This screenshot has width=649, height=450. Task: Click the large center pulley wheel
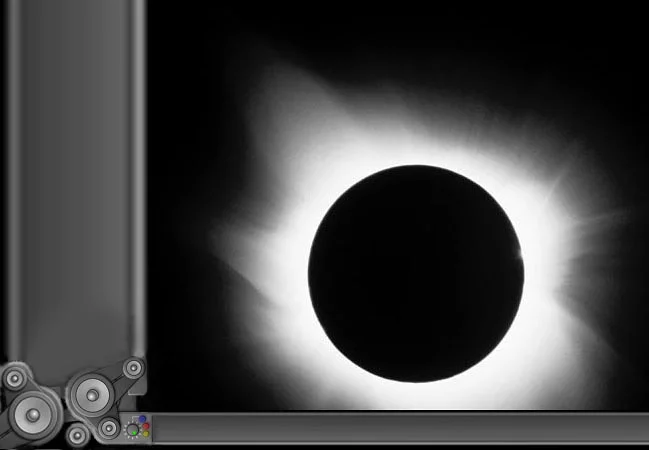point(91,396)
